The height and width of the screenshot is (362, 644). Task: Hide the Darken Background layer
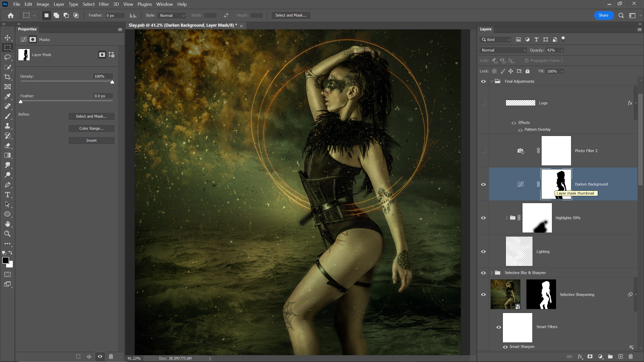483,184
